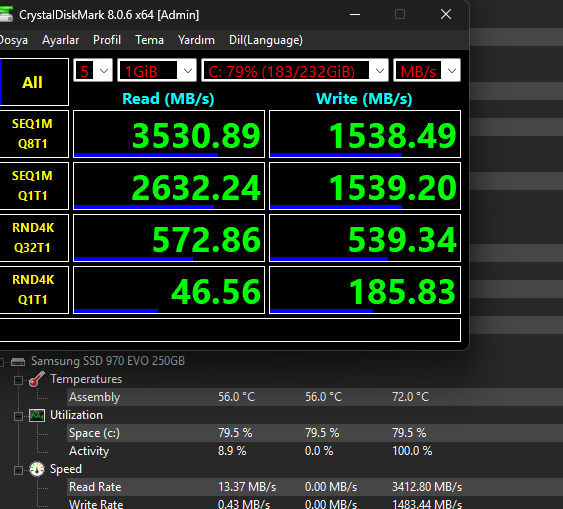Open the 1GiB test size dropdown
Image resolution: width=563 pixels, height=509 pixels.
pyautogui.click(x=157, y=70)
